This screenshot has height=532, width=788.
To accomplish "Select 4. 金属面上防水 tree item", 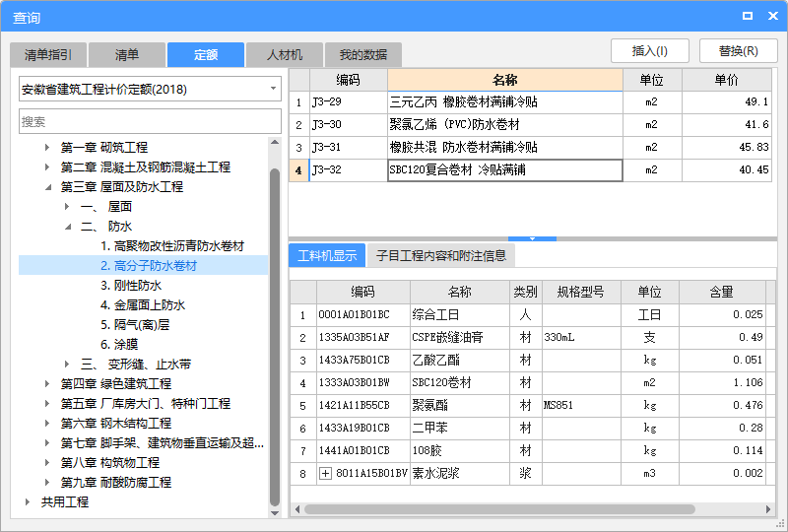I will point(143,304).
